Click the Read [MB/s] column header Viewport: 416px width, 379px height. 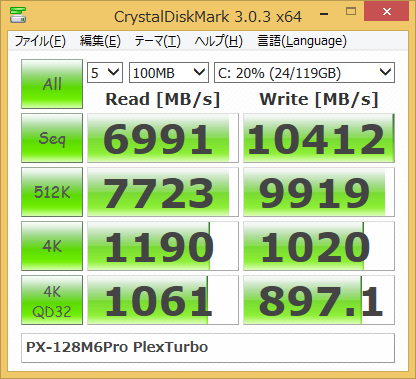(x=163, y=99)
